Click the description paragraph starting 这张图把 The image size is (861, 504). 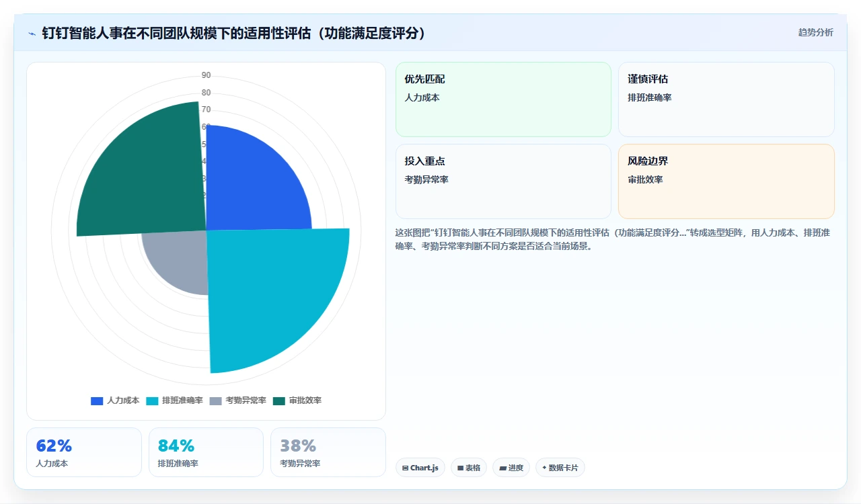click(x=613, y=239)
